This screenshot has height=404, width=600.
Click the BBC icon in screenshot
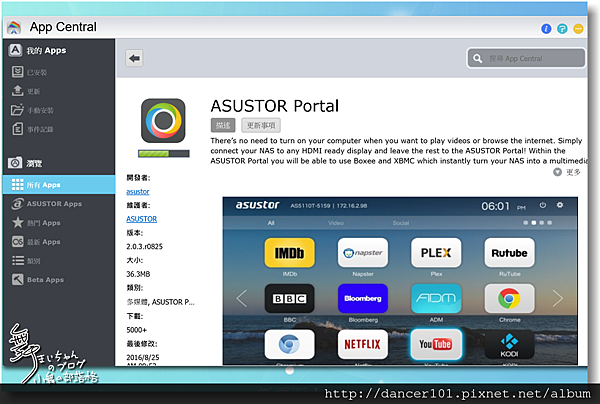click(290, 298)
